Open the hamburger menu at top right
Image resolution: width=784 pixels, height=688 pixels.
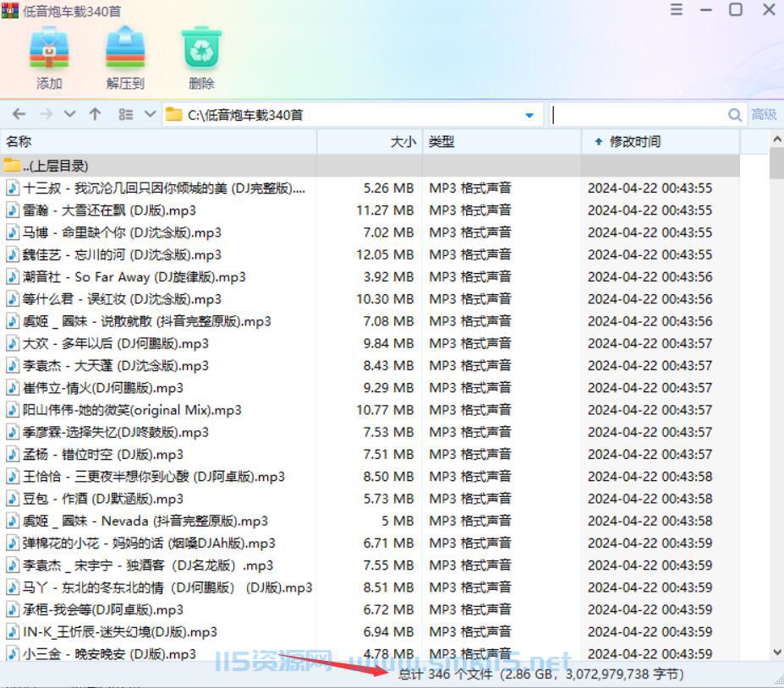click(675, 10)
